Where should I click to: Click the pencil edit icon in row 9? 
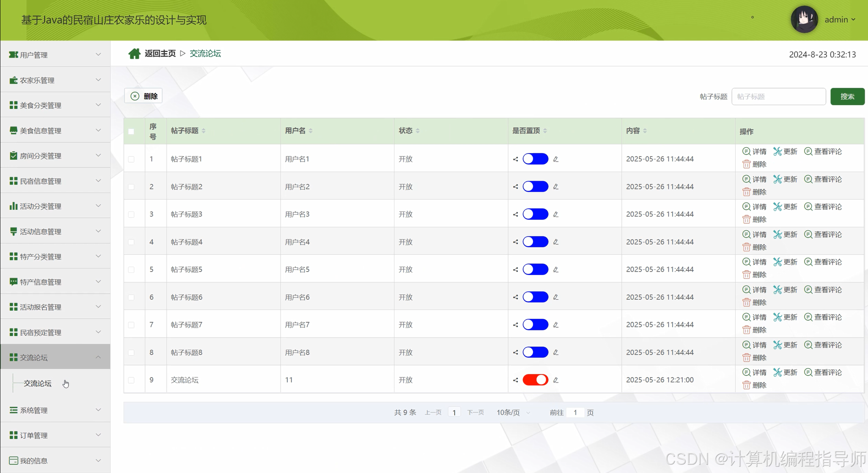(556, 380)
